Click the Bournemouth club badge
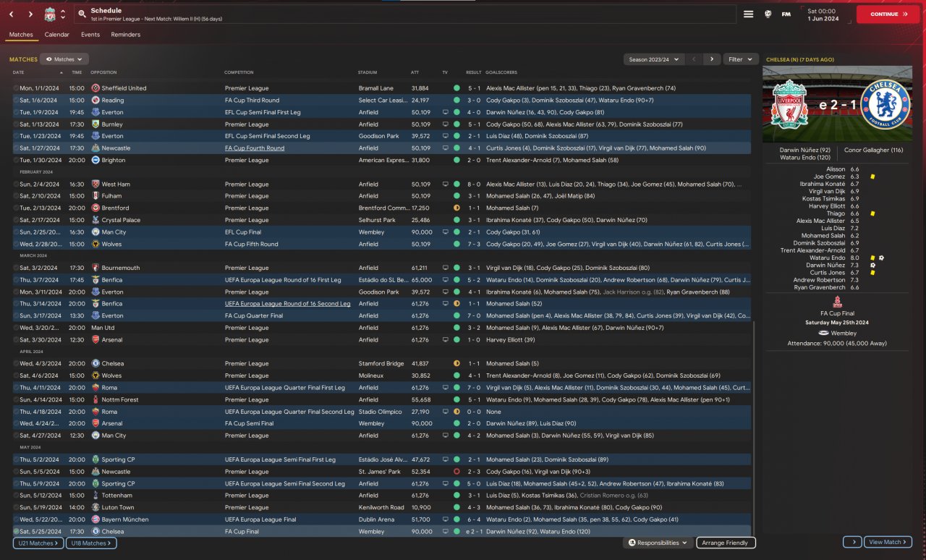The width and height of the screenshot is (926, 560). 95,268
